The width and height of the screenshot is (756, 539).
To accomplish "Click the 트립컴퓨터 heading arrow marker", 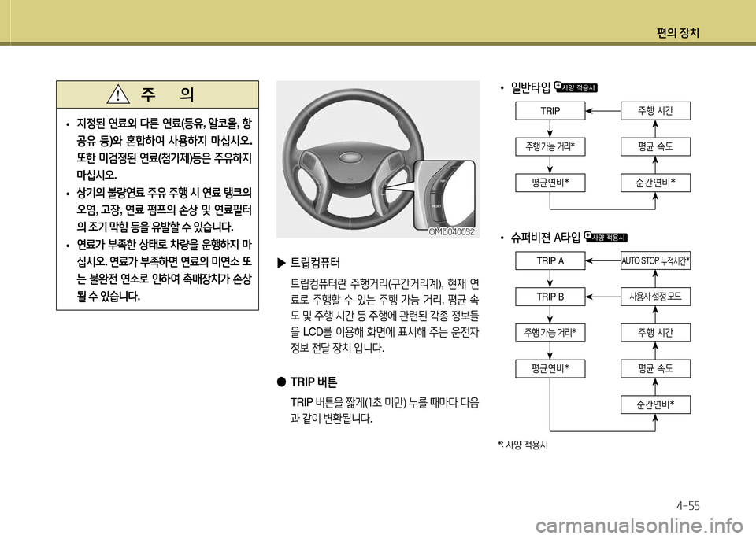I will coord(282,263).
